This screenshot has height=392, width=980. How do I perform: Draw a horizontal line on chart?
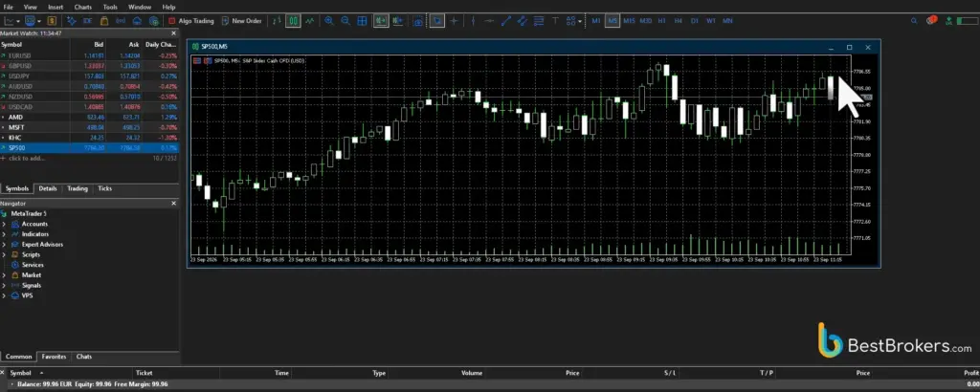pos(489,21)
